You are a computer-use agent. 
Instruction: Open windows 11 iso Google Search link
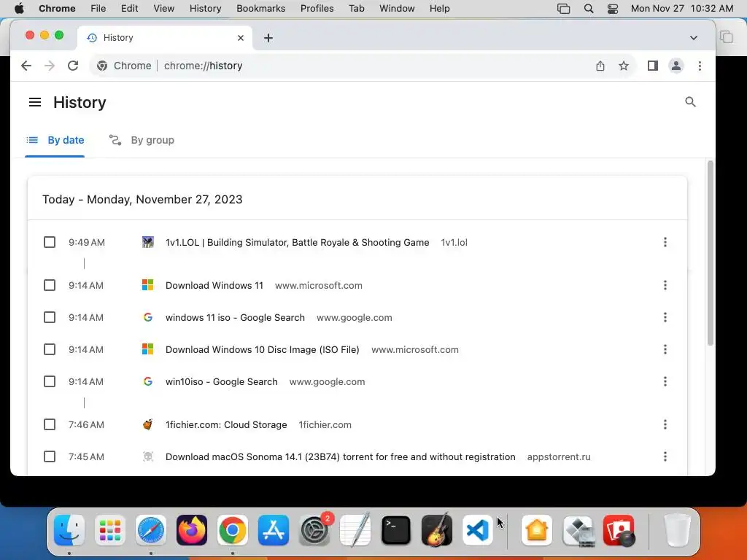pos(235,317)
